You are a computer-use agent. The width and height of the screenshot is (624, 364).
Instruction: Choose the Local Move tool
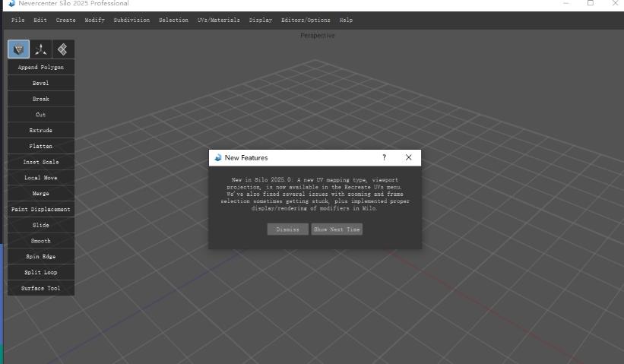click(x=41, y=177)
